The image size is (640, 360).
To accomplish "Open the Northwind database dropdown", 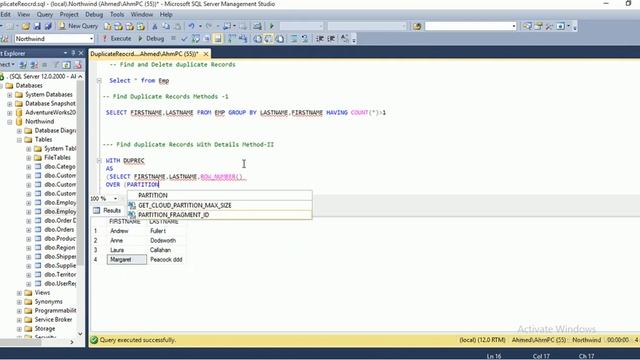I will 91,39.
